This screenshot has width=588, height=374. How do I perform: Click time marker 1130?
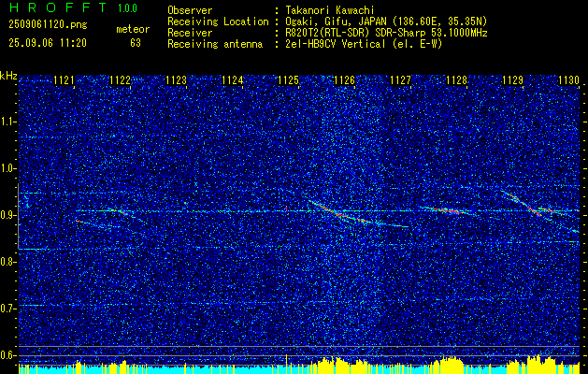coord(569,80)
